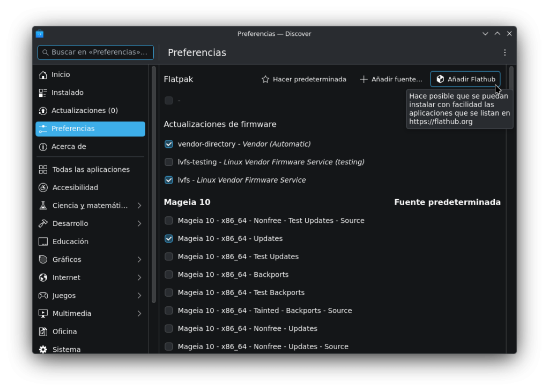Check the Mageia 10 Nonfree Updates box
The image size is (549, 392).
coord(169,329)
